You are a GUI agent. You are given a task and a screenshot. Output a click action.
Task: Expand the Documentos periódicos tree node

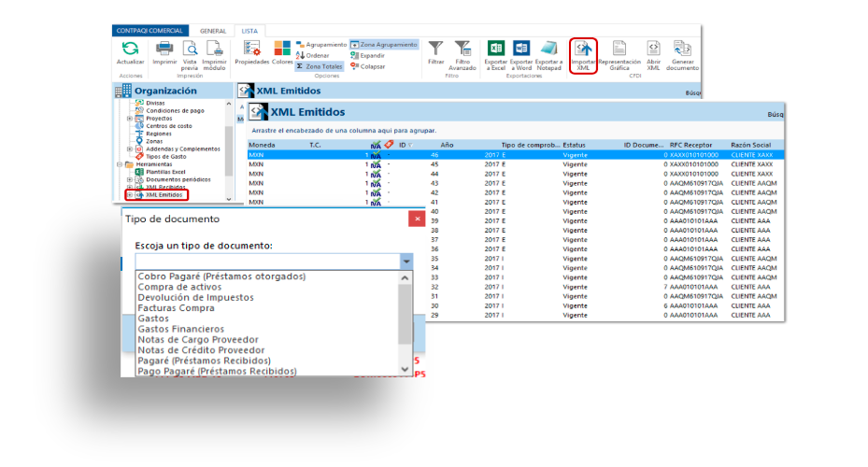click(x=130, y=179)
